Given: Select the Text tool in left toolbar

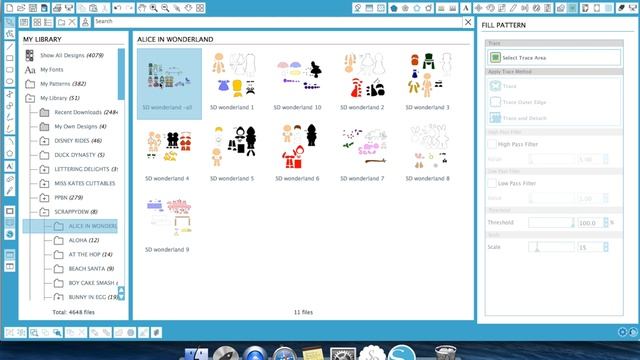Looking at the screenshot, I should pyautogui.click(x=9, y=167).
